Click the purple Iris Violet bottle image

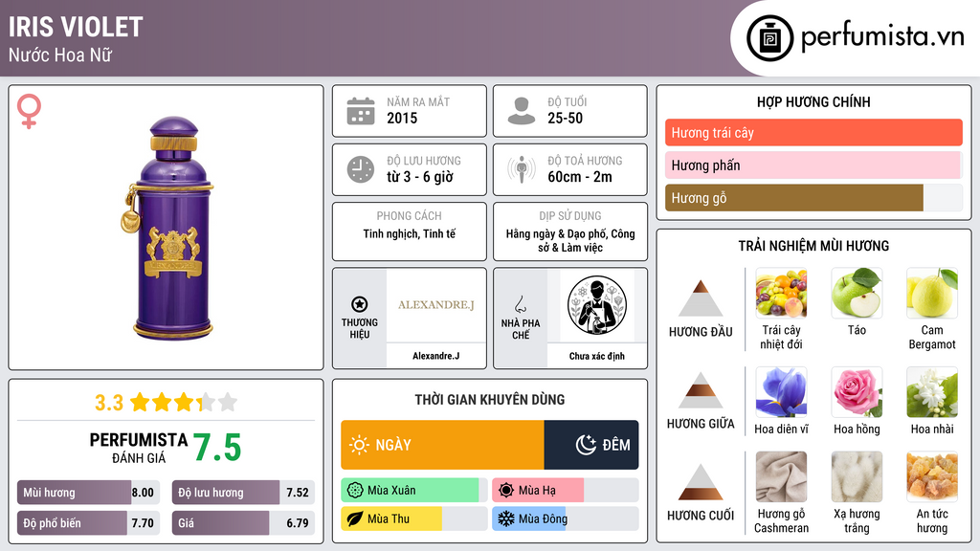(168, 228)
